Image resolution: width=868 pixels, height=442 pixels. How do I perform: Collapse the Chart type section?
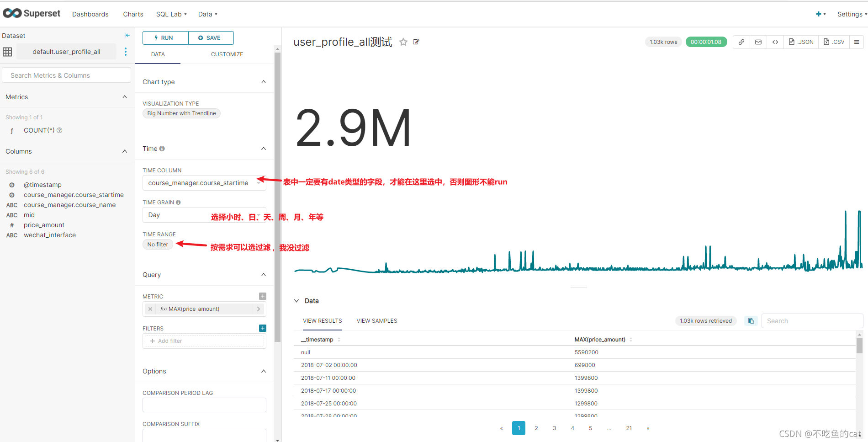(264, 82)
